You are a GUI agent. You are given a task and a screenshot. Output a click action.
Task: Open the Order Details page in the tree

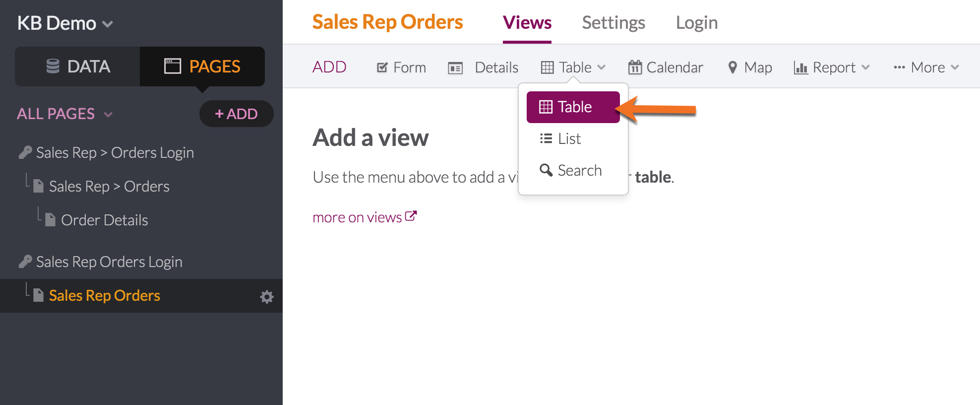pos(104,220)
